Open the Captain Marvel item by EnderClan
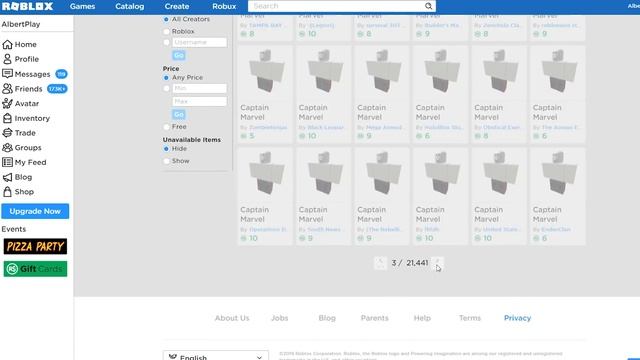 point(558,196)
